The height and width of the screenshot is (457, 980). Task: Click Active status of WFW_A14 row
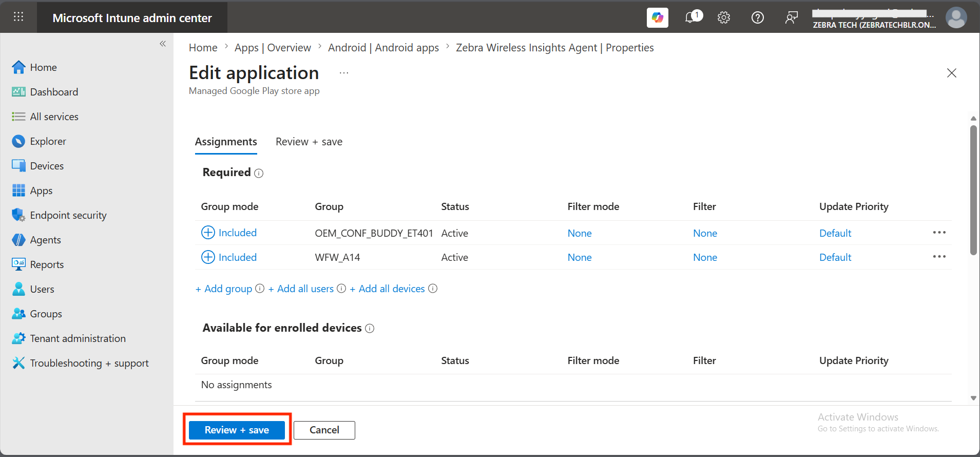coord(454,257)
